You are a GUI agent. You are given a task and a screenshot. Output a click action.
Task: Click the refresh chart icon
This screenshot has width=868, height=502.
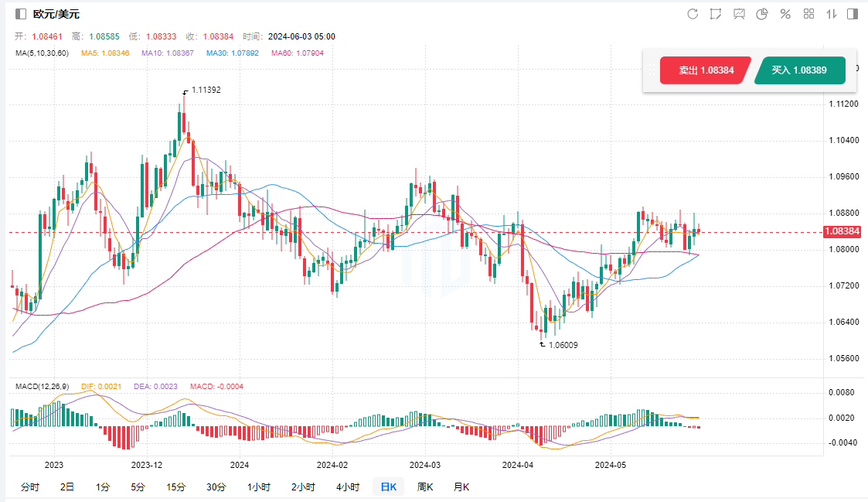pyautogui.click(x=693, y=14)
